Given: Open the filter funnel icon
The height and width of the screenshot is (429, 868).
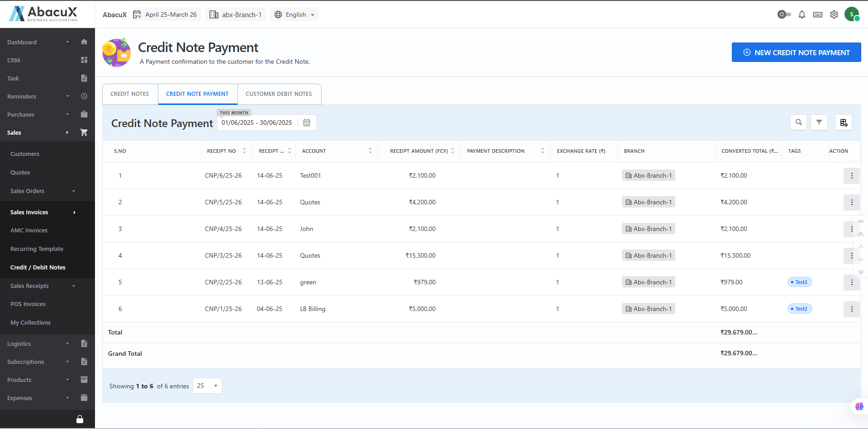Looking at the screenshot, I should pos(819,123).
